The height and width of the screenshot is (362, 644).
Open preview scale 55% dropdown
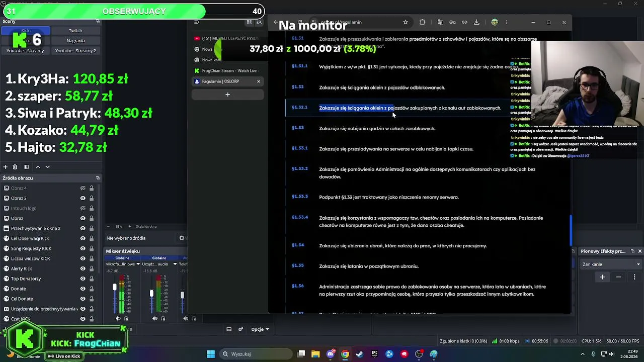pos(119,227)
